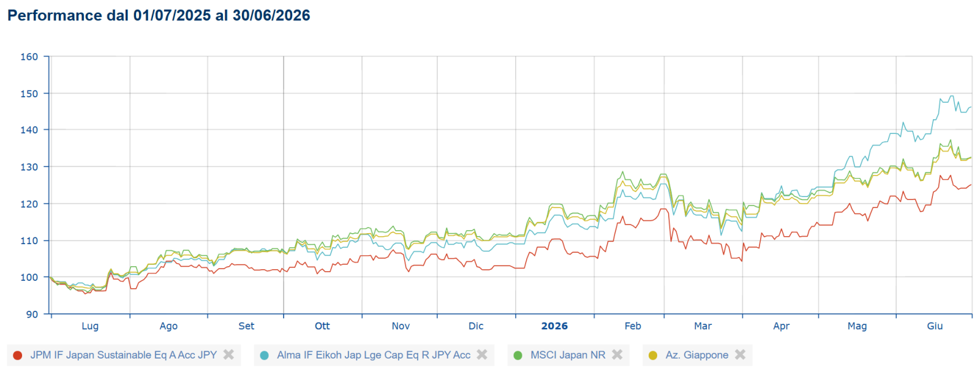
Task: Remove MSCI Japan NR benchmark series
Action: tap(617, 354)
